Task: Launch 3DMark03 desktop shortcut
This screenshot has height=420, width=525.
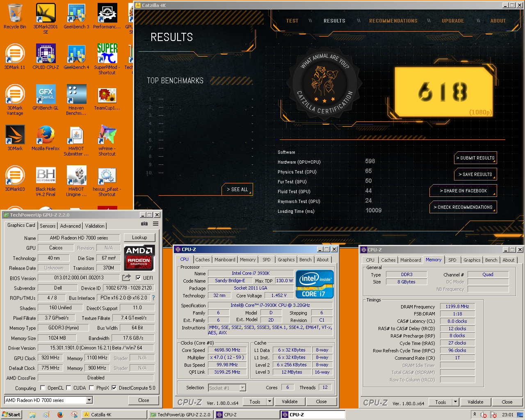Action: 15,179
